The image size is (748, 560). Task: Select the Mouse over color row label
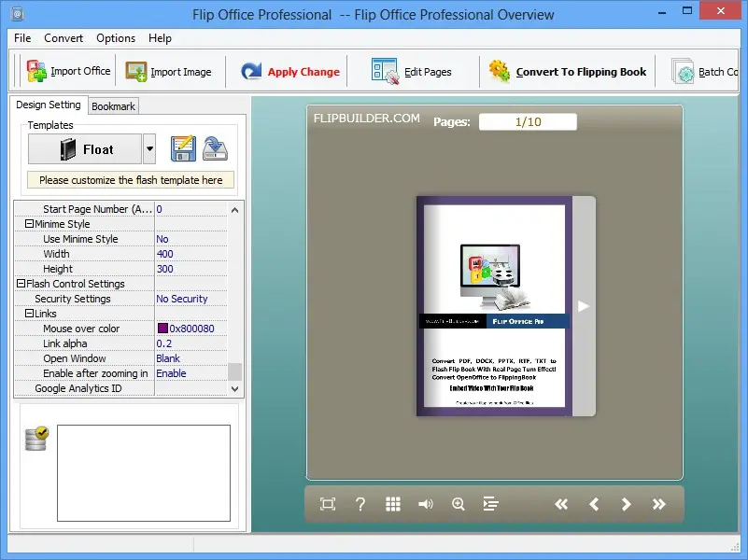click(81, 329)
